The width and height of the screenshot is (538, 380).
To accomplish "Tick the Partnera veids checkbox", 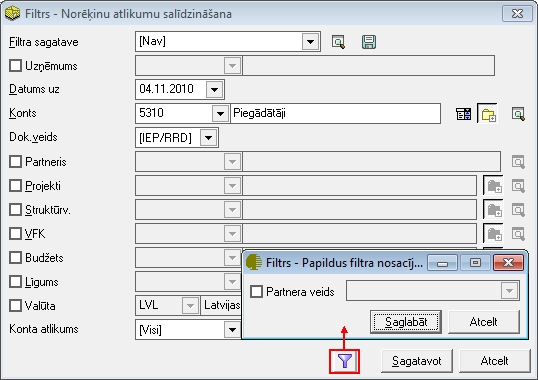I will pyautogui.click(x=256, y=292).
